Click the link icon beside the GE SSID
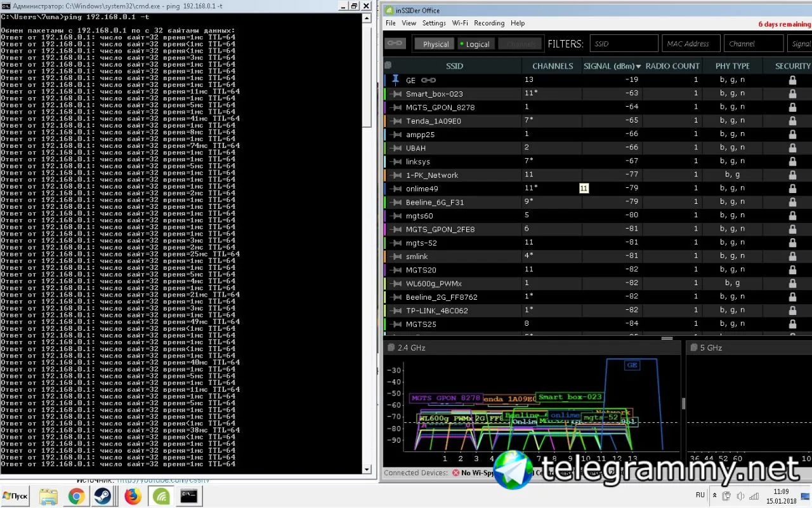Viewport: 812px width, 508px height. [x=429, y=80]
